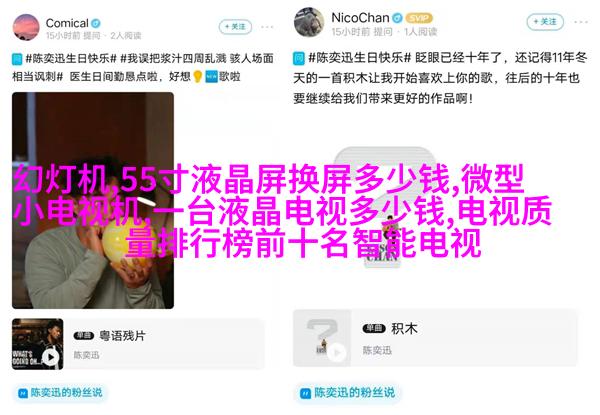Open more options on Comical's post
The width and height of the screenshot is (600, 415).
click(x=267, y=27)
